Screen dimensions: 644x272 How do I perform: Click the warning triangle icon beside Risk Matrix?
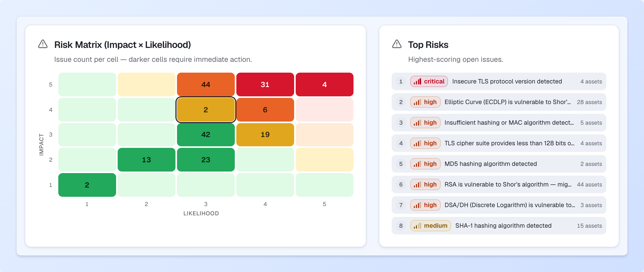tap(43, 44)
